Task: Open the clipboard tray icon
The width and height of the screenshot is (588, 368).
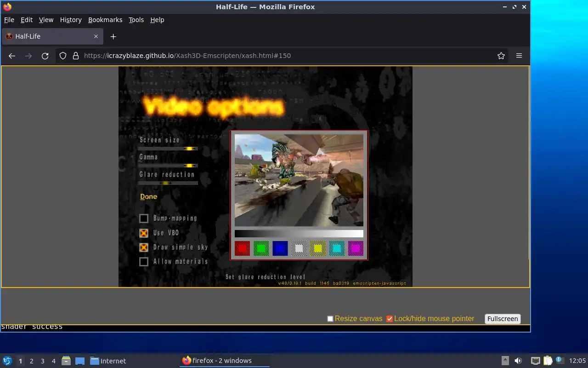Action: (548, 361)
